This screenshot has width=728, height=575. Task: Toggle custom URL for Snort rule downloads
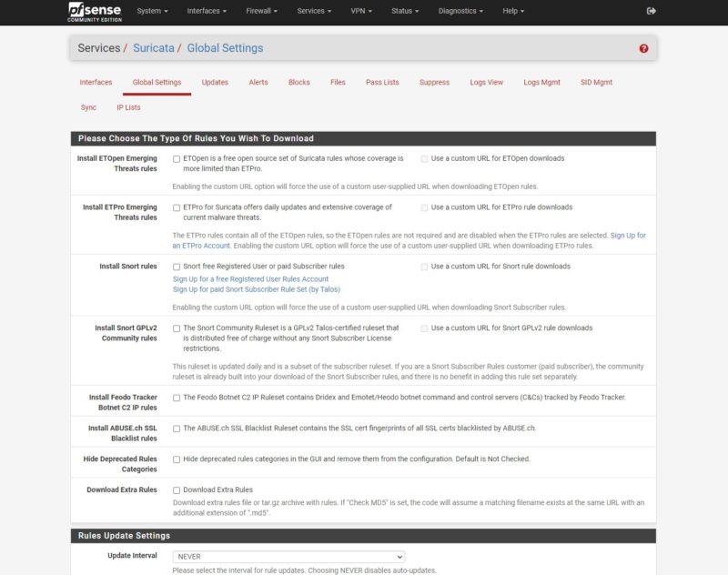tap(424, 267)
